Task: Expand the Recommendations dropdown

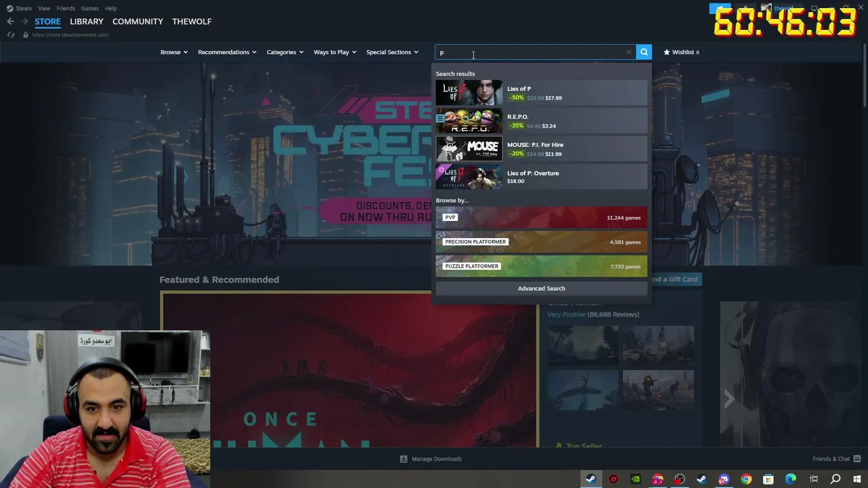Action: tap(227, 52)
